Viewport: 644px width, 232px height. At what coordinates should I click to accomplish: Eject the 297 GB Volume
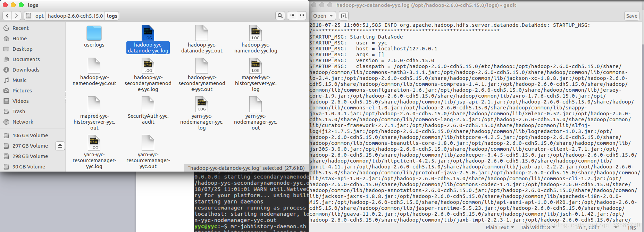point(60,146)
